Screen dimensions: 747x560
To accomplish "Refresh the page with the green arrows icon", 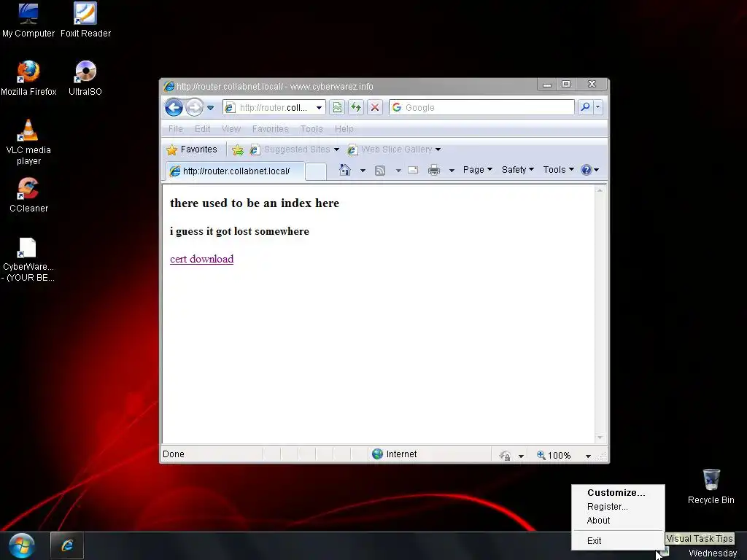I will point(356,108).
